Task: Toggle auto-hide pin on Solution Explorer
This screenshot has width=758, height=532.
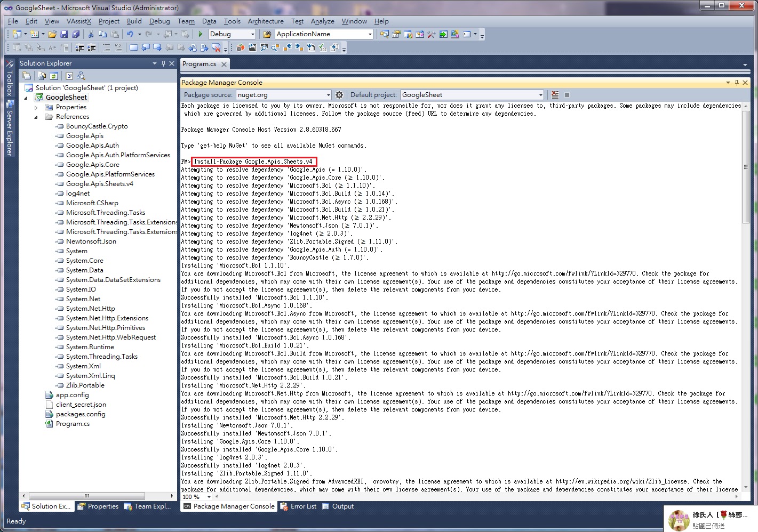Action: click(x=163, y=63)
